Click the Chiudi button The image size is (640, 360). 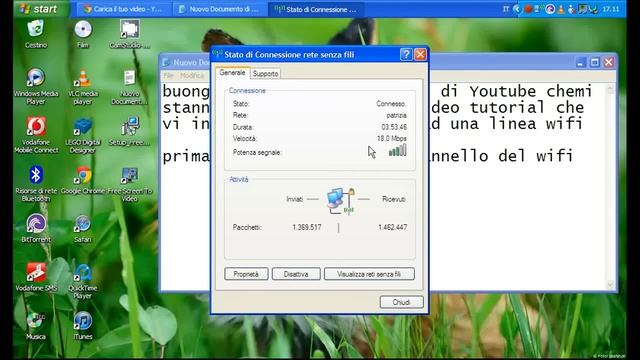401,302
